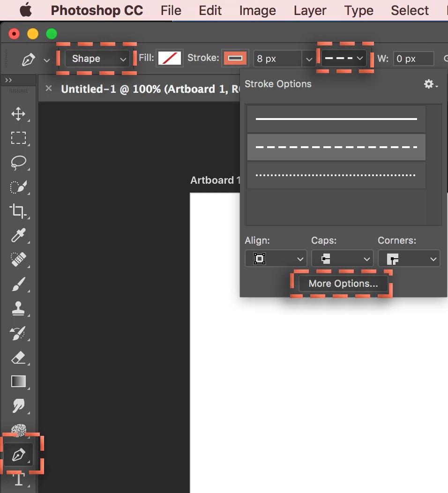Click the More Options... button
Image resolution: width=448 pixels, height=493 pixels.
click(x=343, y=284)
